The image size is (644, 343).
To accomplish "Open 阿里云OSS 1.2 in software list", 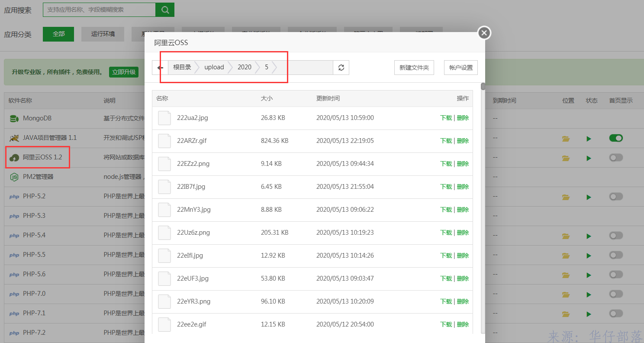I will 42,157.
